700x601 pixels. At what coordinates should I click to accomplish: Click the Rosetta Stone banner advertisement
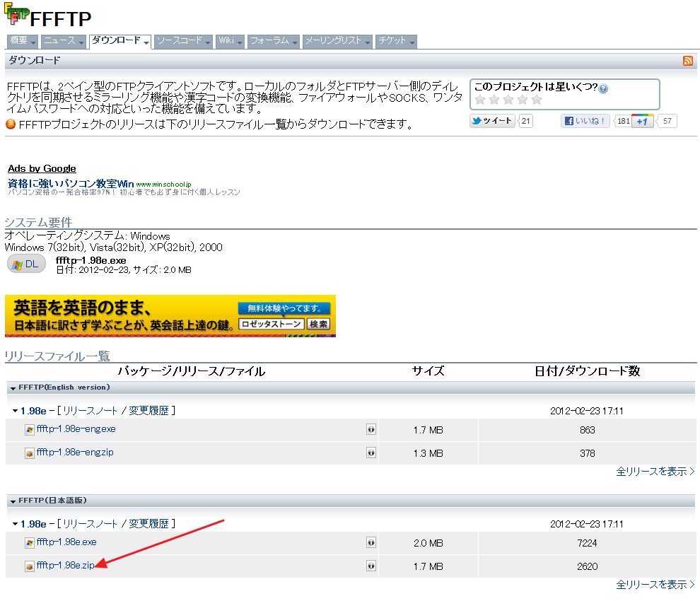click(x=170, y=316)
